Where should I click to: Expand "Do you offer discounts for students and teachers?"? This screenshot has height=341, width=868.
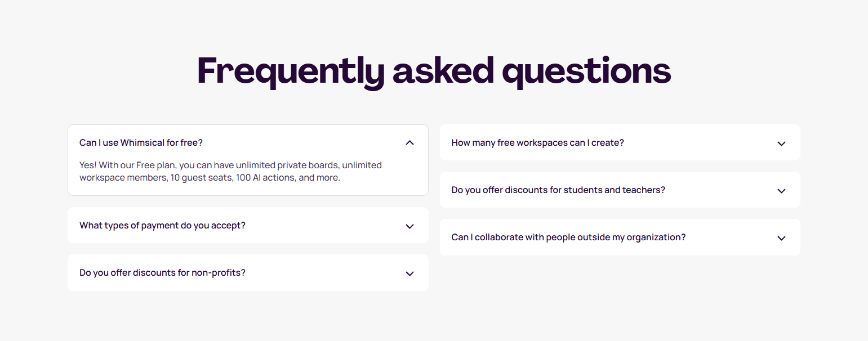[x=620, y=190]
